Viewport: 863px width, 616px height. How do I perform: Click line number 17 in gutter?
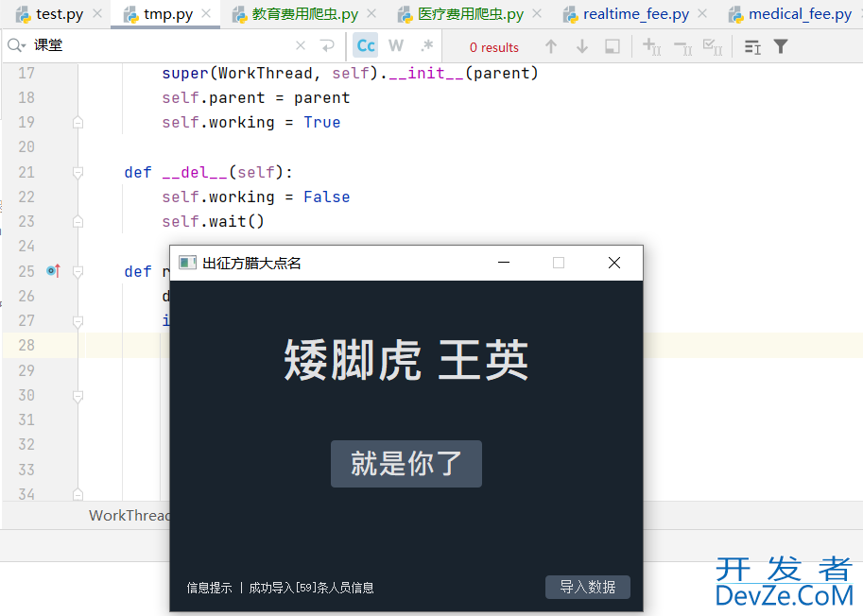click(x=26, y=73)
